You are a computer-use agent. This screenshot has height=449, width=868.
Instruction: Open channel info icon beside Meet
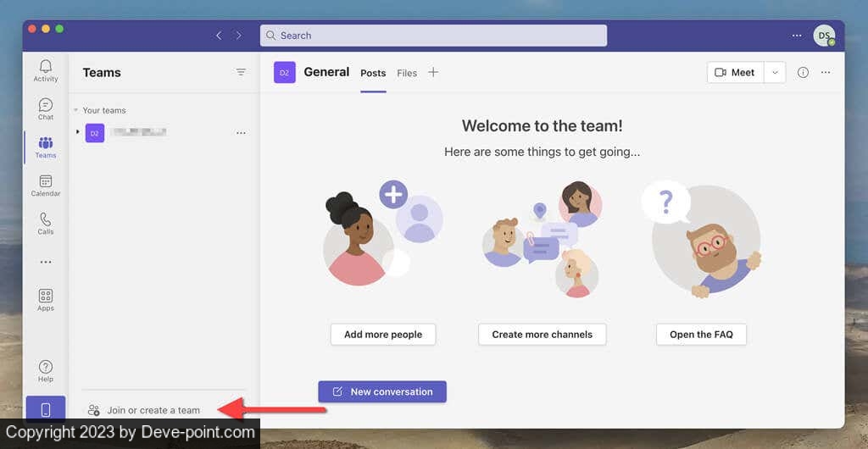803,73
